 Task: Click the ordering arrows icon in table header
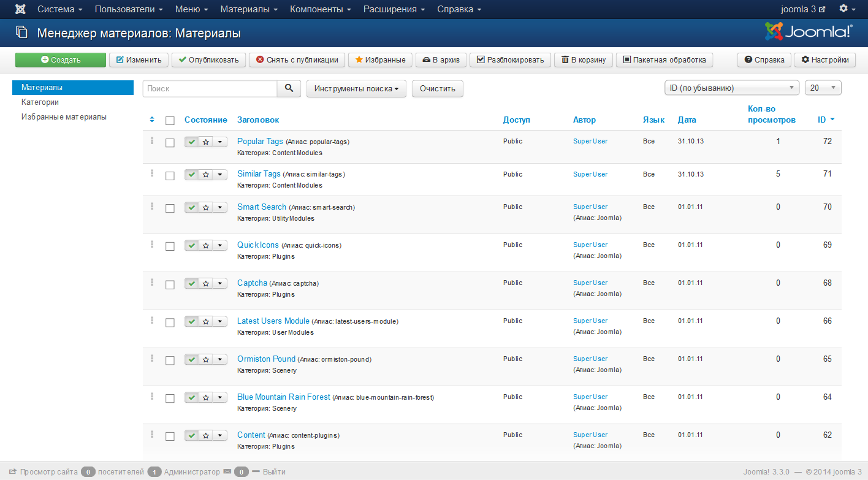(152, 120)
